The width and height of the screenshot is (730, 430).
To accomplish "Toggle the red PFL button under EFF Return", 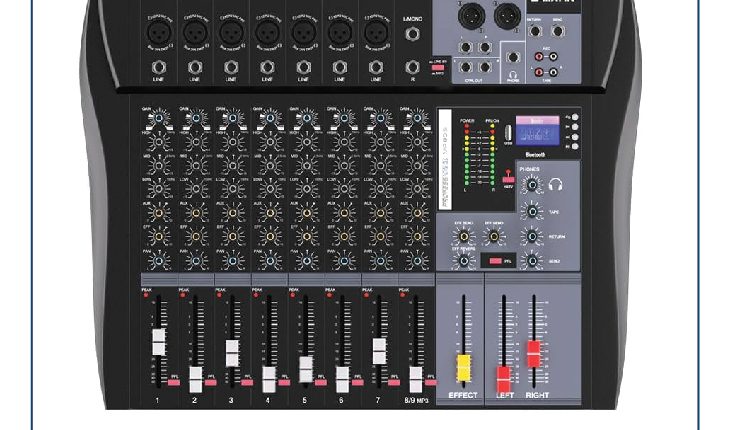I will (x=494, y=261).
